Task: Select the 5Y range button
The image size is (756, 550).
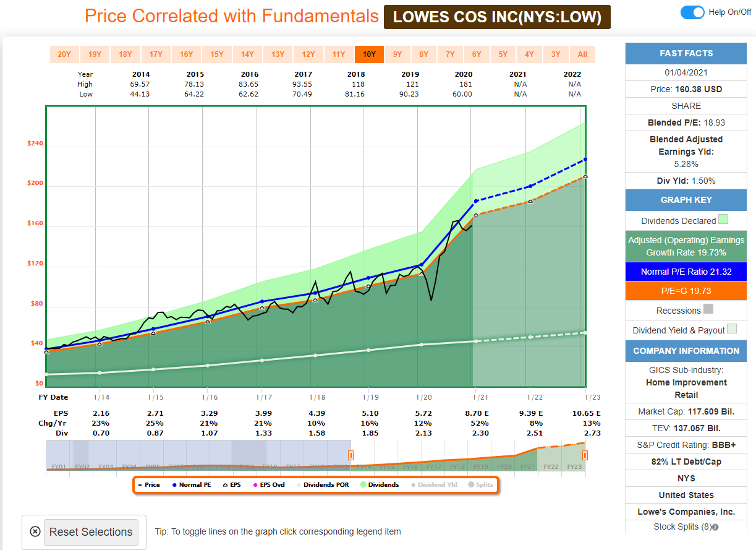Action: coord(503,54)
